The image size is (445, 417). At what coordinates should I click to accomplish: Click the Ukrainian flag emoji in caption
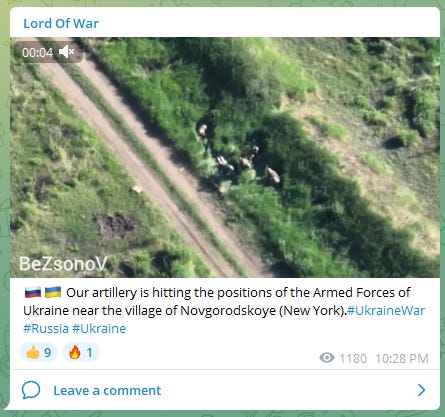pos(53,293)
